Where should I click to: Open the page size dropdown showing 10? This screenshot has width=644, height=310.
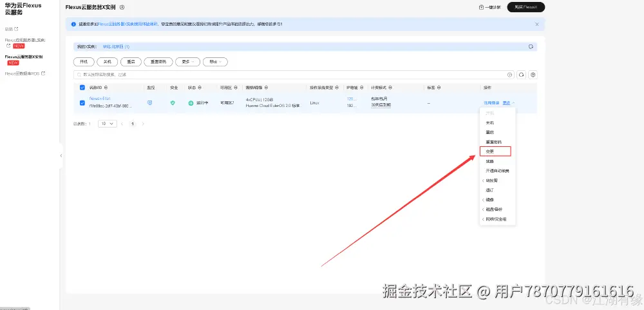click(107, 124)
